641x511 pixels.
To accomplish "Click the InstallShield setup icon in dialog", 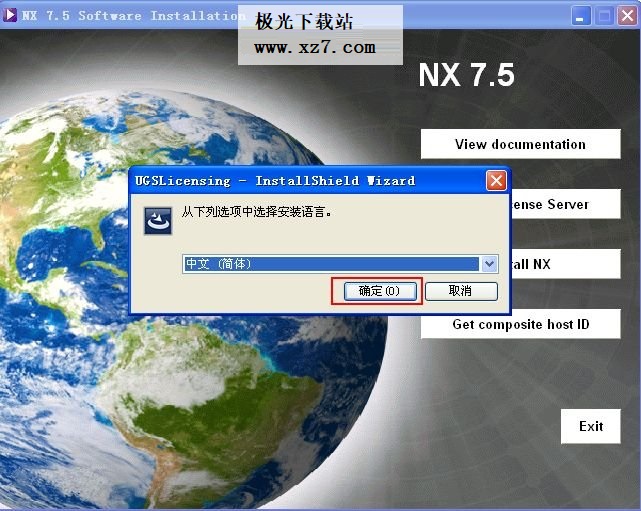I will 158,221.
